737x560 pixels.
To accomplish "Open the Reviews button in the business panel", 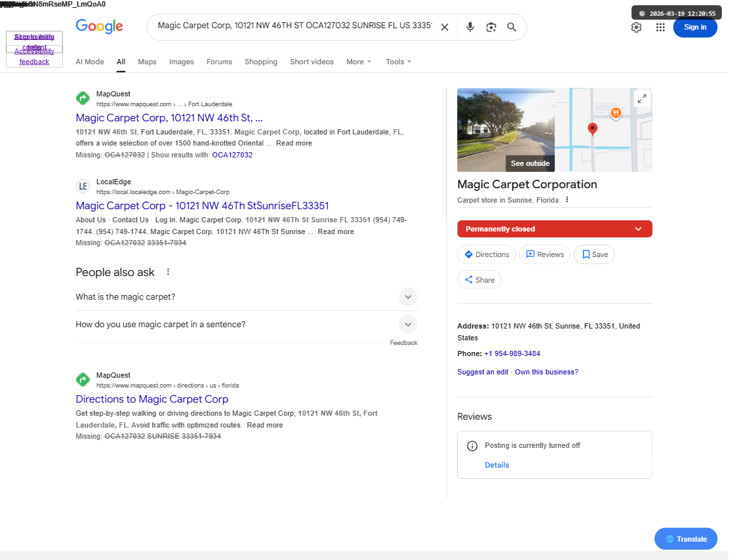I will pyautogui.click(x=544, y=254).
